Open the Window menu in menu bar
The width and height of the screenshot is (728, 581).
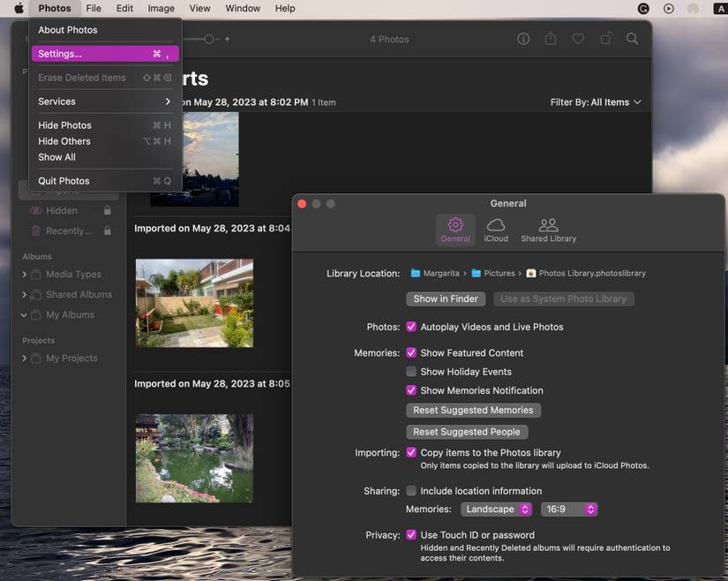click(x=243, y=8)
